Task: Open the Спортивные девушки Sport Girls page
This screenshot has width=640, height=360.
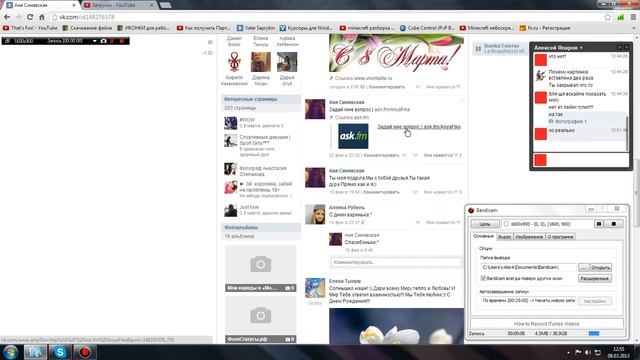Action: [265, 140]
